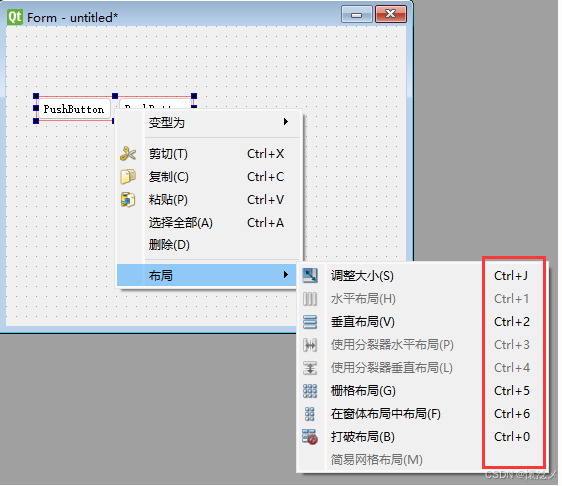Click the Ctrl+6 shortcut text
The image size is (562, 486).
tap(512, 414)
